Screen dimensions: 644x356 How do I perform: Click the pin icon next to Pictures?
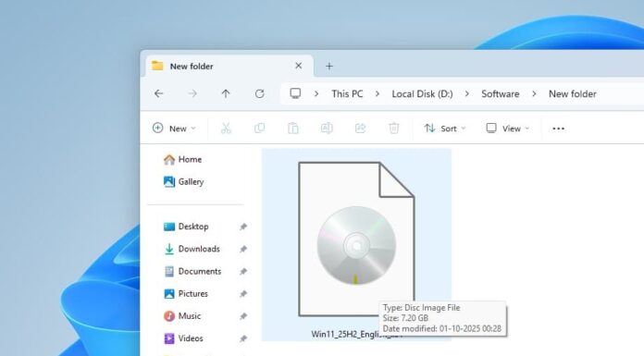coord(243,294)
